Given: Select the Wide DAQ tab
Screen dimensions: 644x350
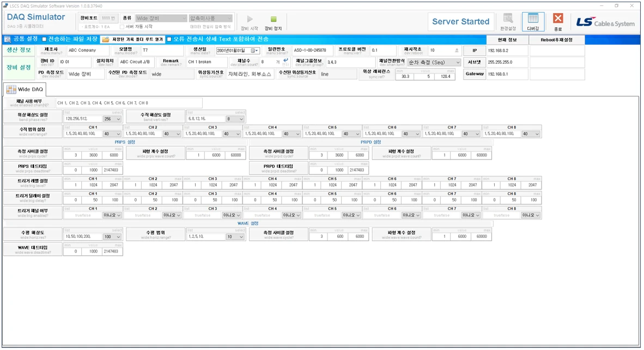Looking at the screenshot, I should coord(25,89).
